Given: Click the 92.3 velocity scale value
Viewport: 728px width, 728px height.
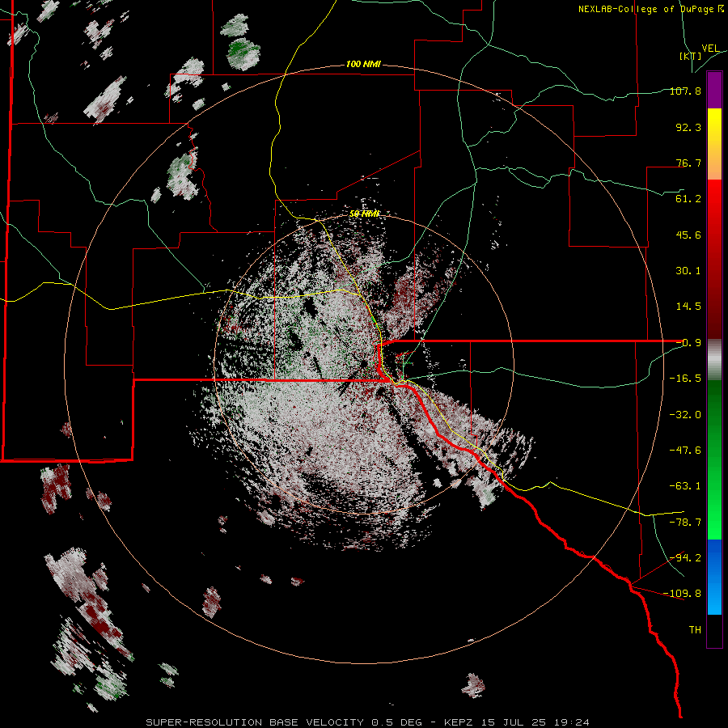Looking at the screenshot, I should point(688,127).
